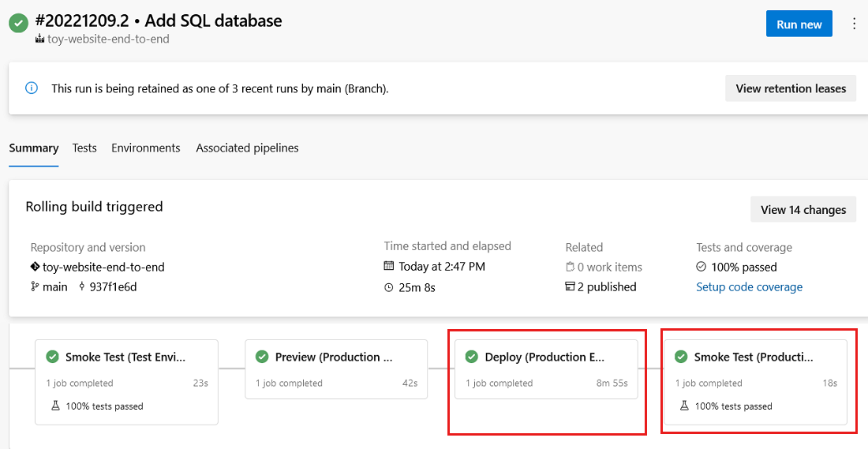The height and width of the screenshot is (449, 868).
Task: Open the Smoke Test (Test Environment) stage card
Action: pyautogui.click(x=126, y=382)
